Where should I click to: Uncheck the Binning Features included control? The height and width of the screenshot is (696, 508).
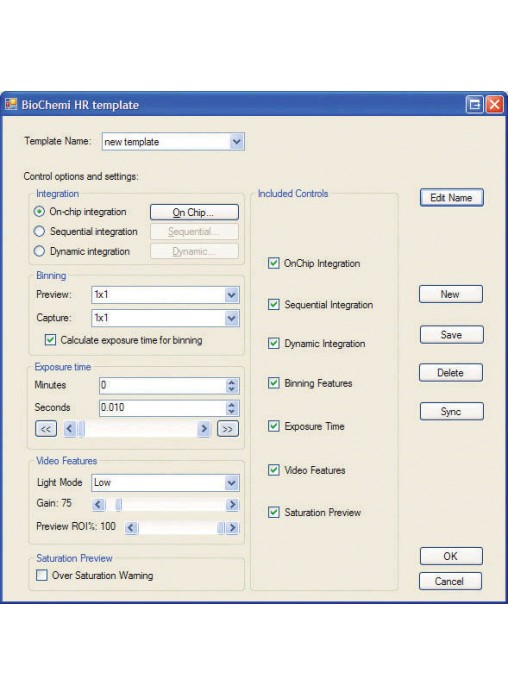[274, 383]
